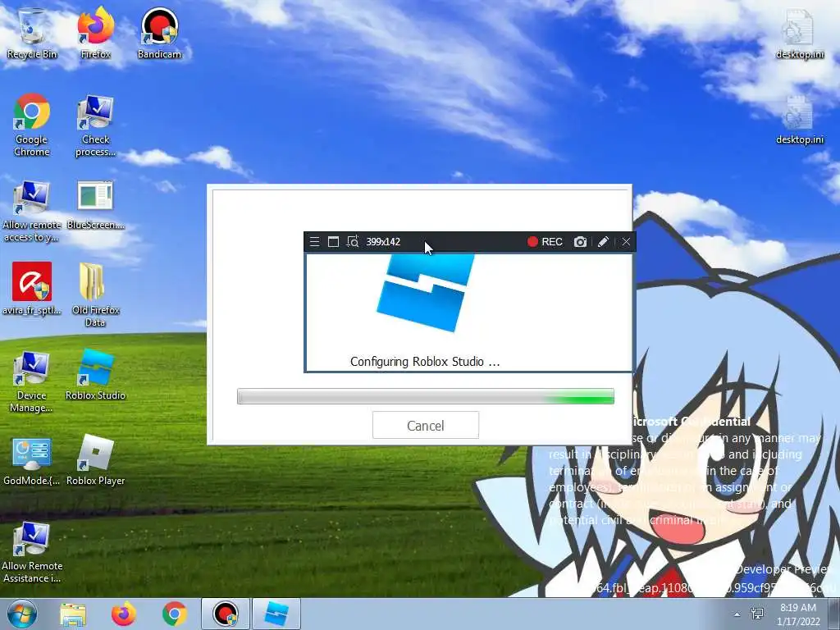
Task: Open the Google Chrome desktop shortcut
Action: click(32, 125)
